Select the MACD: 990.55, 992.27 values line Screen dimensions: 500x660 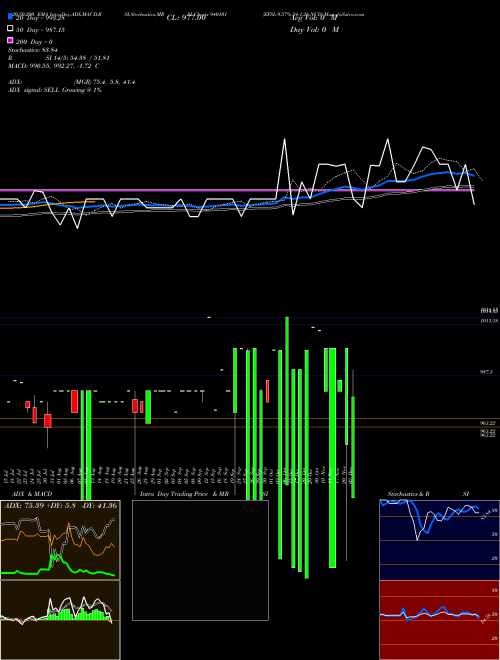53,66
